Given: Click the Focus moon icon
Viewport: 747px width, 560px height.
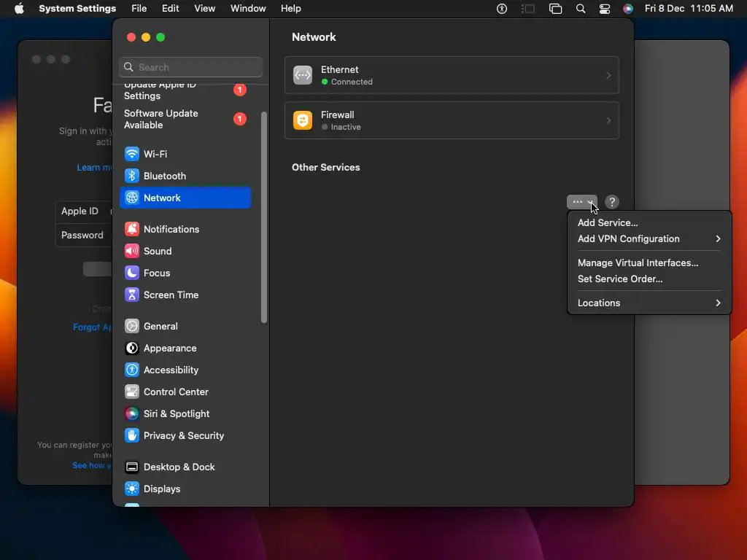Looking at the screenshot, I should pyautogui.click(x=132, y=273).
